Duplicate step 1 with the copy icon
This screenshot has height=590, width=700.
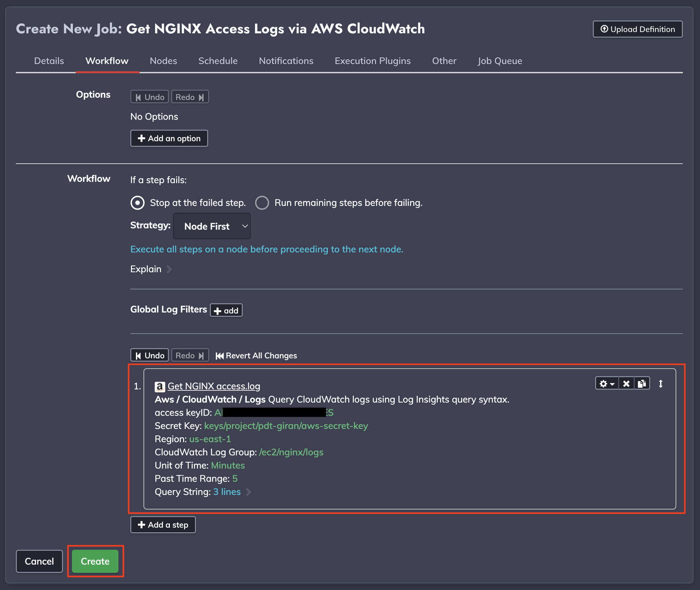[x=642, y=384]
